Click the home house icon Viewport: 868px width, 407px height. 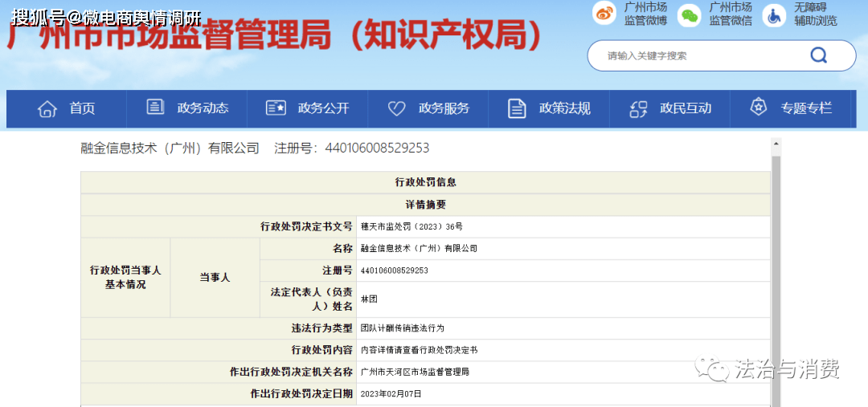click(47, 108)
